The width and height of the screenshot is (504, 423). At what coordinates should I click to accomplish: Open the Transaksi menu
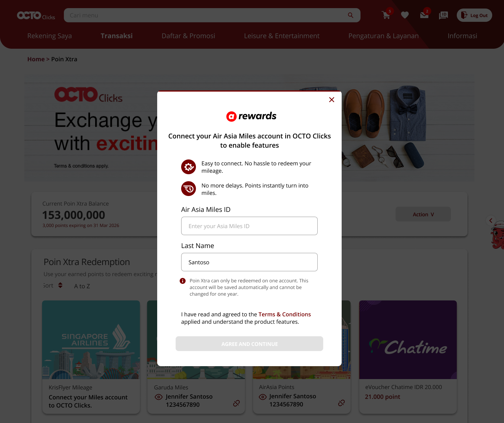(x=117, y=36)
